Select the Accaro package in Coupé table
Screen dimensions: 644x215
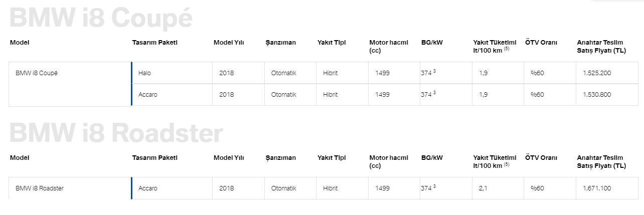(x=172, y=95)
